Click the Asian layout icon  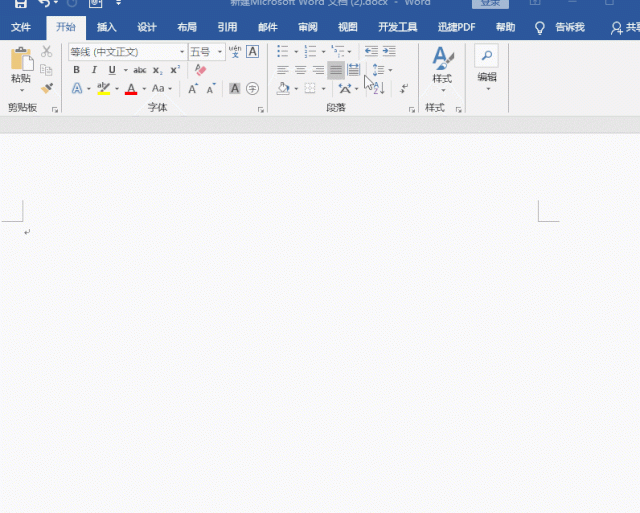tap(345, 88)
